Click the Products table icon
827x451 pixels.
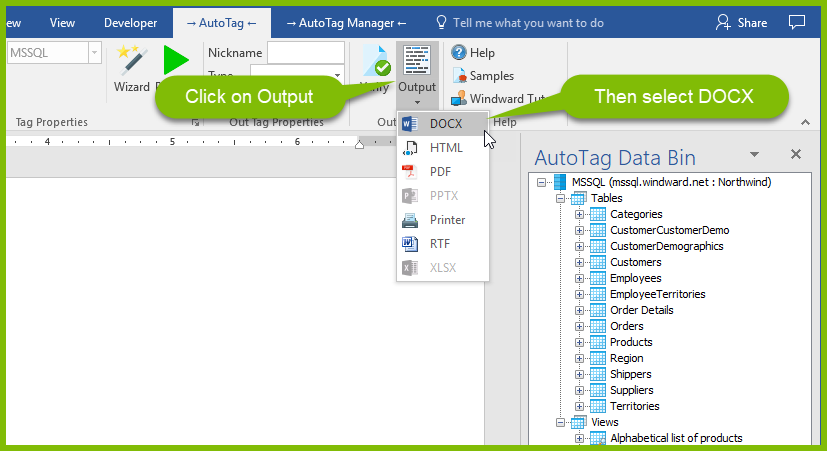coord(598,342)
